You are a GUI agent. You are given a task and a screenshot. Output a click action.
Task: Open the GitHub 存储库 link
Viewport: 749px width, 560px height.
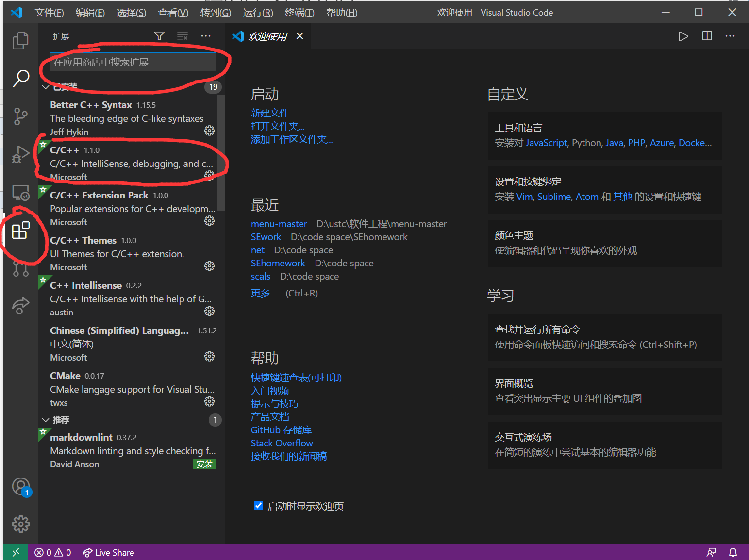coord(282,430)
